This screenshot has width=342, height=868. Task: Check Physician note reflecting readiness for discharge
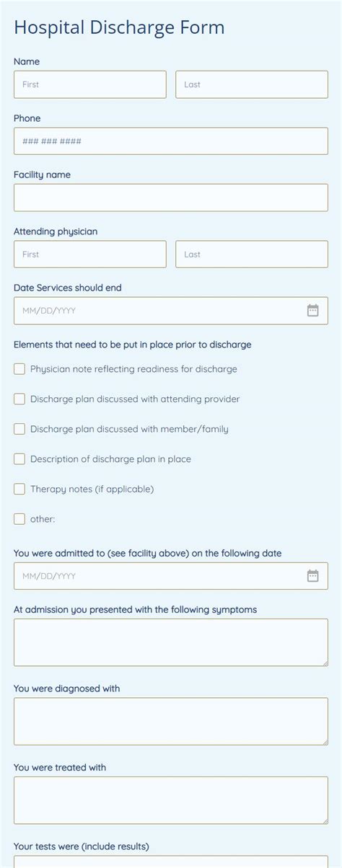[19, 369]
